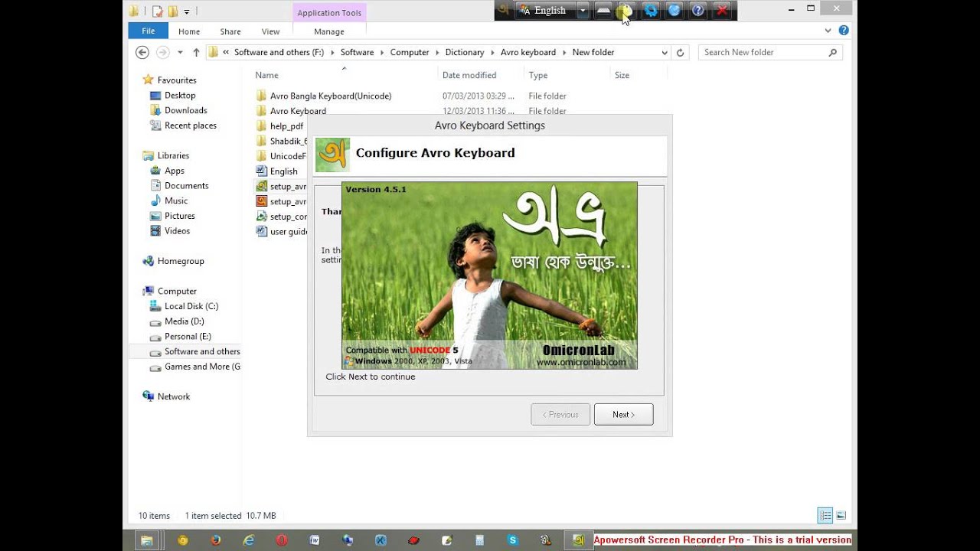Sort by the Type column header
The image size is (980, 551).
pyautogui.click(x=567, y=75)
